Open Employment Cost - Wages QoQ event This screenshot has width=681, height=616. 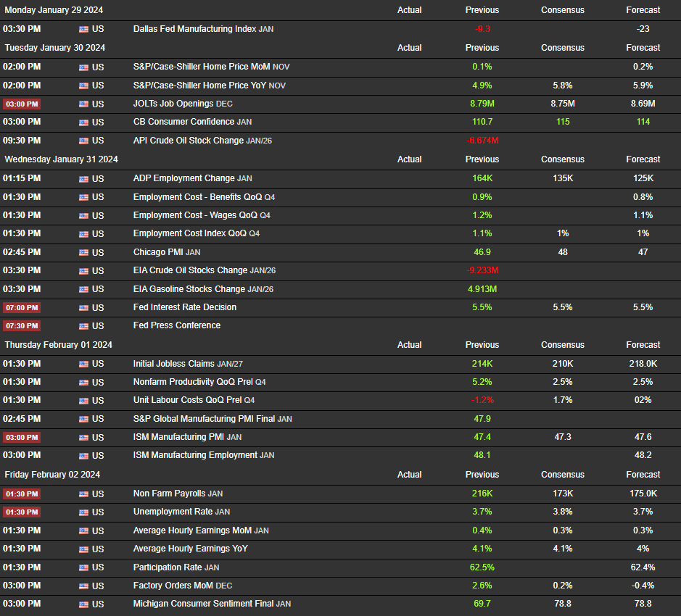(x=202, y=215)
